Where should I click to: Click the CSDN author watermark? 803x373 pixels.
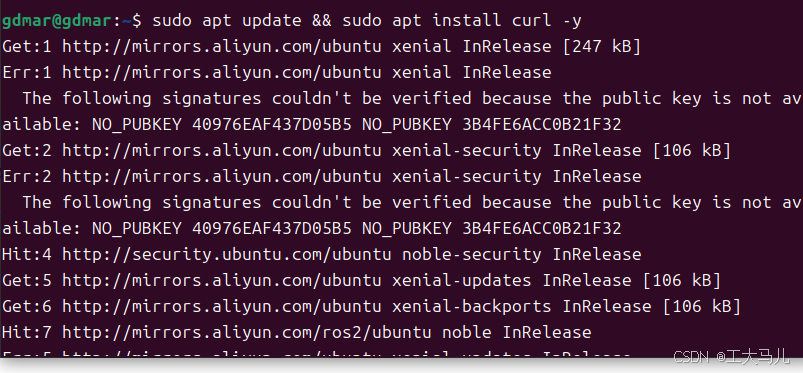[731, 356]
